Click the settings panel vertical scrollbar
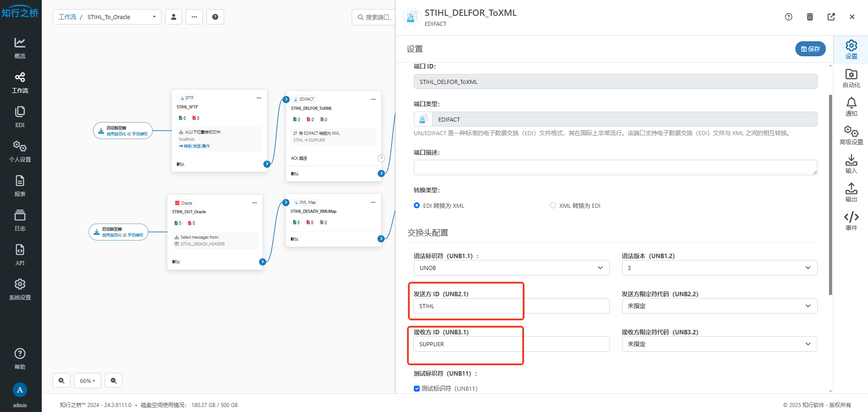868x412 pixels. pyautogui.click(x=830, y=195)
